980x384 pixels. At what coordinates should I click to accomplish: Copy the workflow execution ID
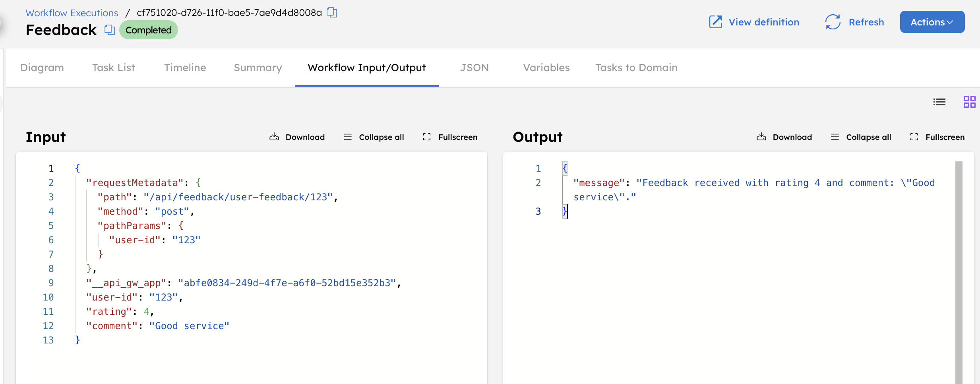click(332, 12)
